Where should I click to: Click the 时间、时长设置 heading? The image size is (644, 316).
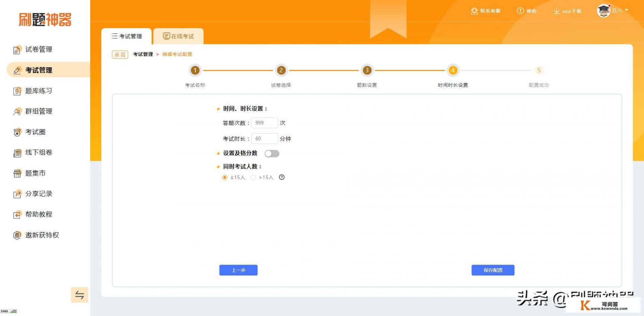point(246,109)
